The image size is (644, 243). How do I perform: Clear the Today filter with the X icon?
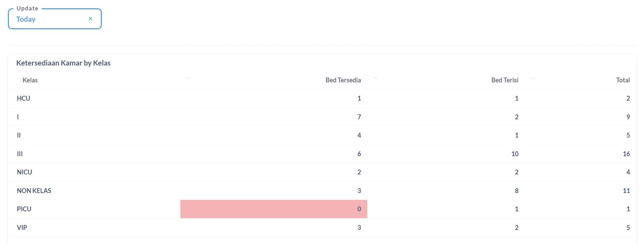(91, 19)
